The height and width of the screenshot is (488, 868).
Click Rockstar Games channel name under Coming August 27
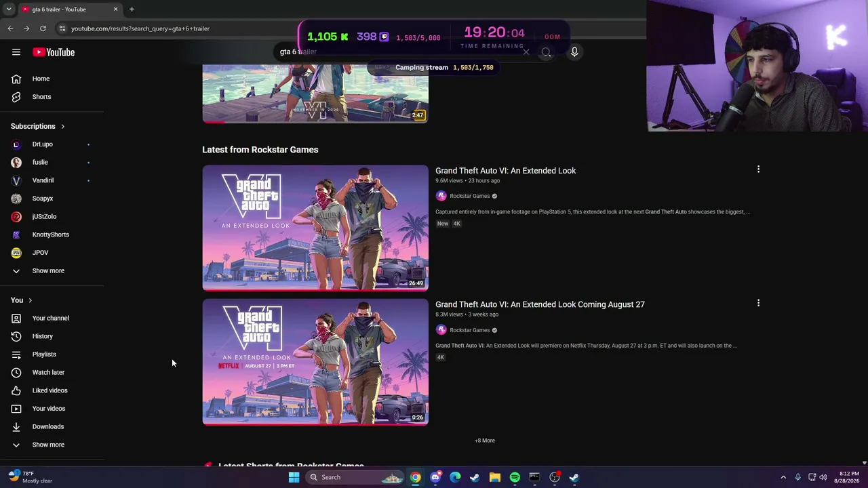pos(469,330)
